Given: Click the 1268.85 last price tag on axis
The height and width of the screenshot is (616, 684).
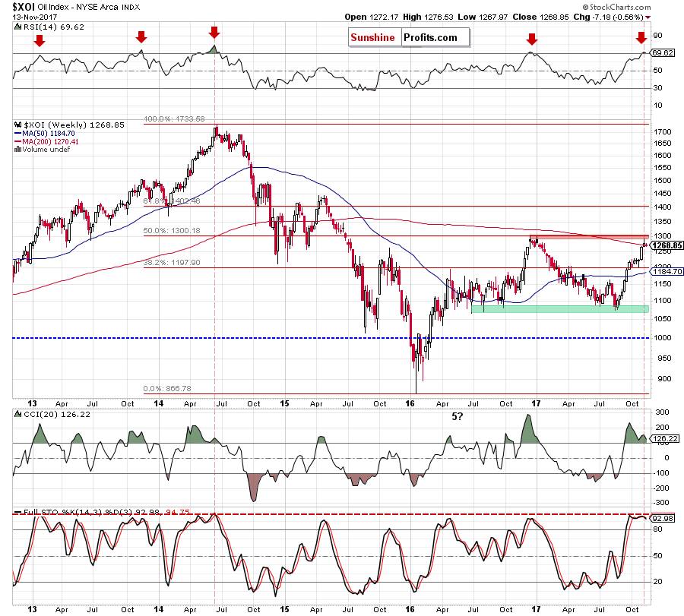Looking at the screenshot, I should pyautogui.click(x=667, y=245).
